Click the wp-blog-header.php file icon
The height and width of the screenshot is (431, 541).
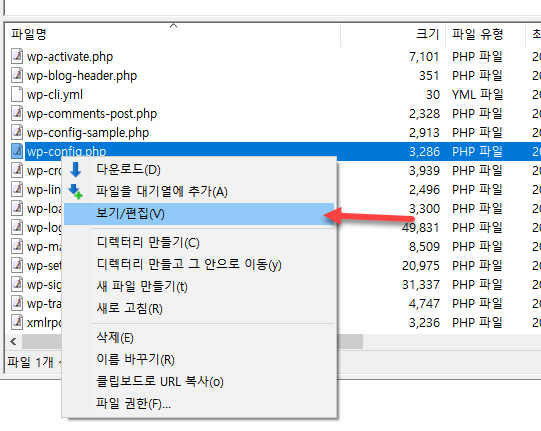[x=17, y=76]
